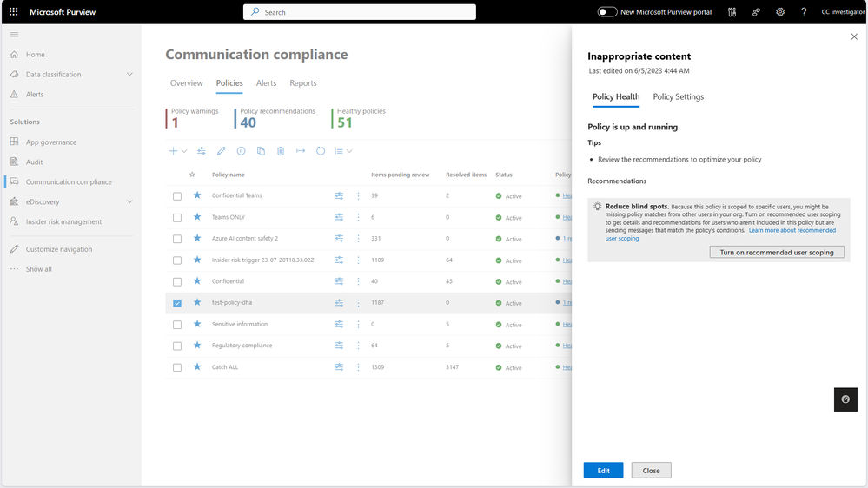Expand the Data classification nav section
The height and width of the screenshot is (488, 868).
(129, 75)
